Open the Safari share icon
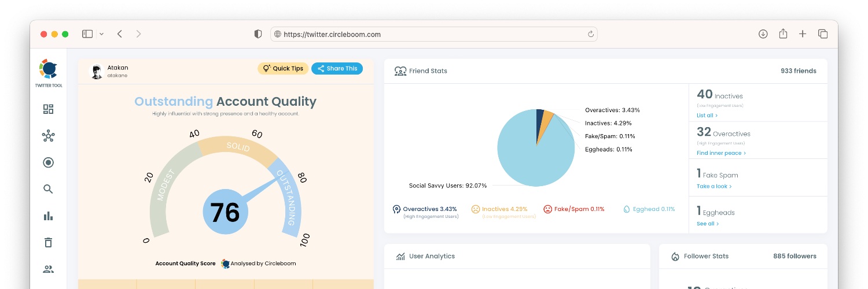868x289 pixels. point(783,34)
